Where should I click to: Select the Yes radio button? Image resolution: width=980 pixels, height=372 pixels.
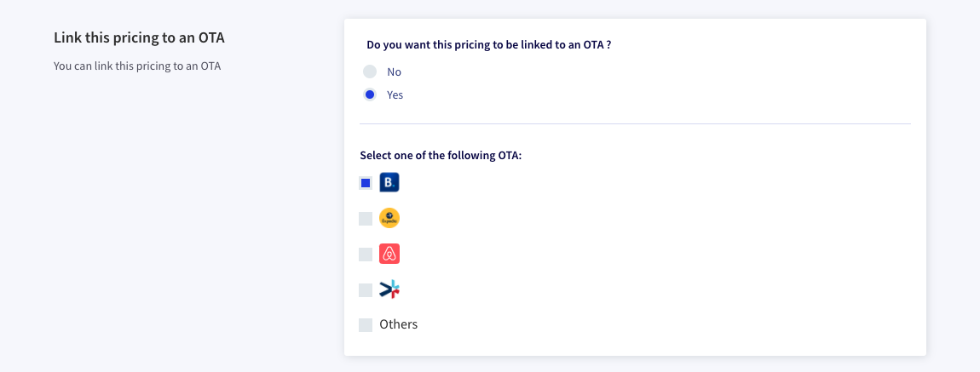(x=370, y=94)
